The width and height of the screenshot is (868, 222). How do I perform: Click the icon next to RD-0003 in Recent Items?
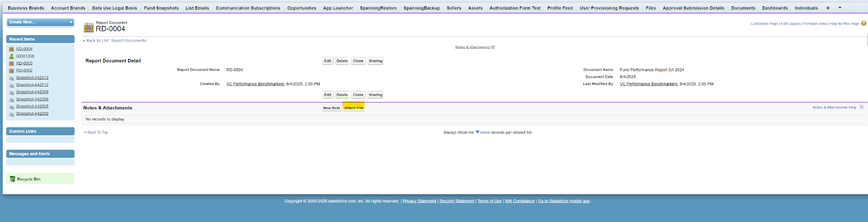pos(11,63)
